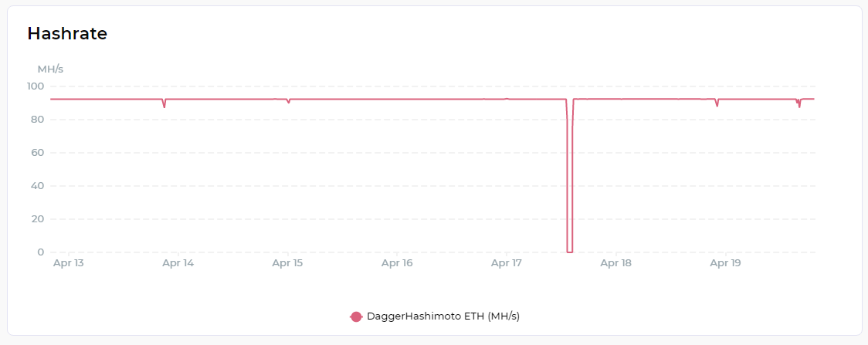
Task: Click the bottom of the hashrate drop to zero
Action: [x=570, y=252]
